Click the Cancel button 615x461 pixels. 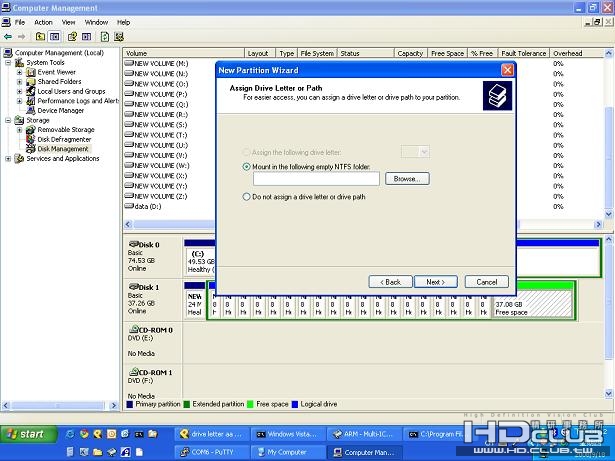(x=486, y=282)
